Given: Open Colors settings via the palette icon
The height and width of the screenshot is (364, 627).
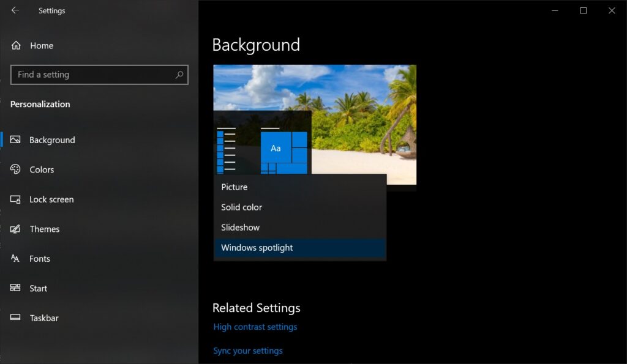Looking at the screenshot, I should coord(15,169).
